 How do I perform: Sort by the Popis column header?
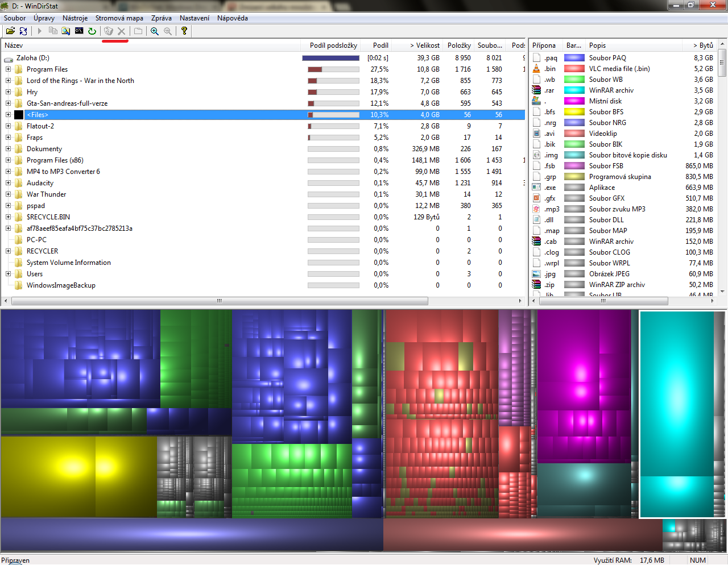tap(635, 45)
